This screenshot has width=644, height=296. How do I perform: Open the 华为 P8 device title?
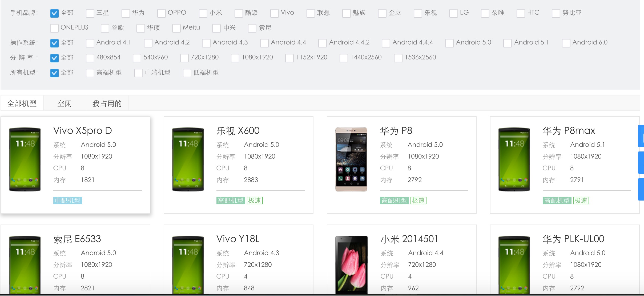tap(396, 131)
